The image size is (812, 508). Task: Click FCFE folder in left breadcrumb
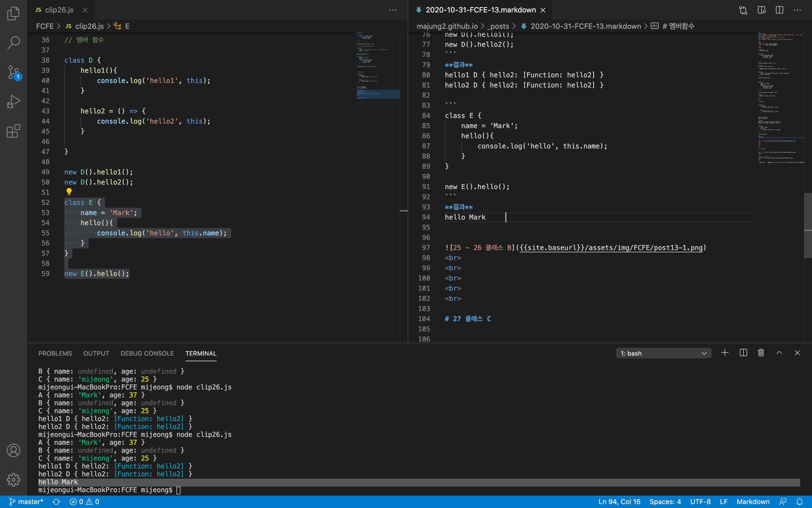coord(45,26)
